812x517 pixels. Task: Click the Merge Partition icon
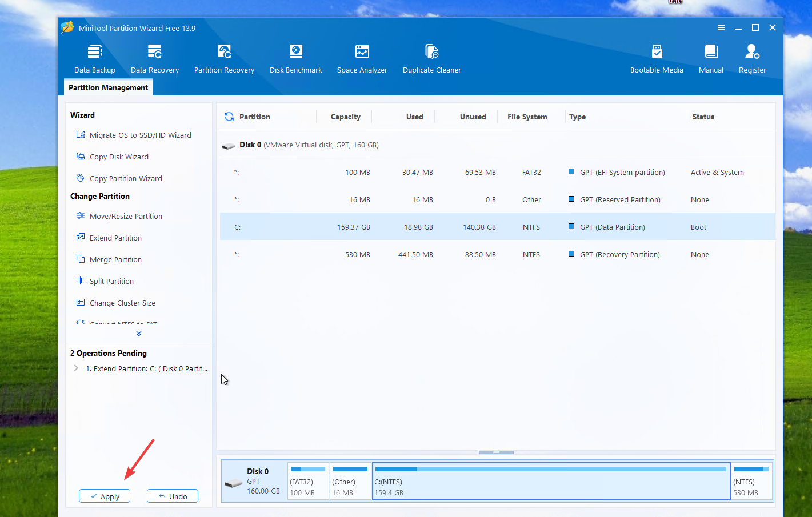81,259
